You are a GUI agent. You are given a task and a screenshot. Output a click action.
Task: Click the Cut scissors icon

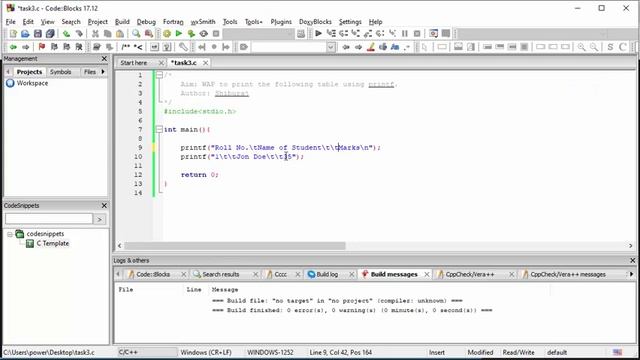95,34
